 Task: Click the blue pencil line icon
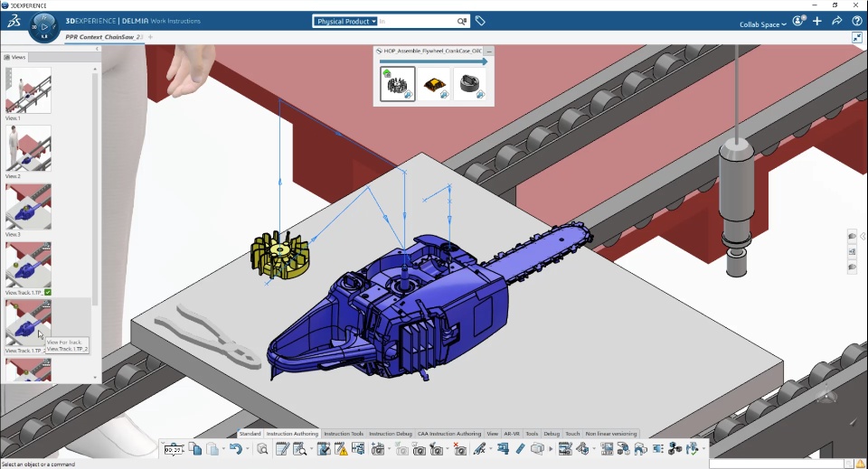click(520, 449)
